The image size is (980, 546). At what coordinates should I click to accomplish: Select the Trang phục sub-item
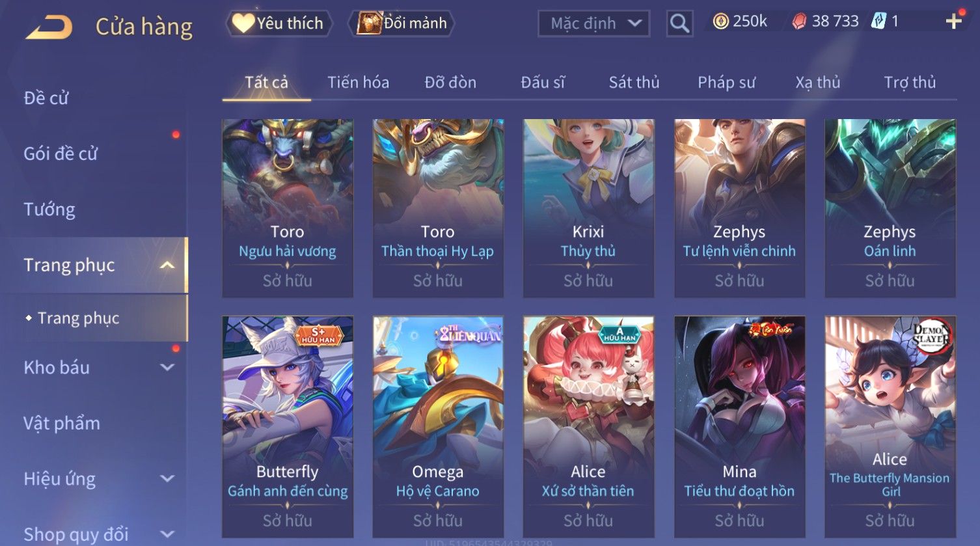(78, 318)
